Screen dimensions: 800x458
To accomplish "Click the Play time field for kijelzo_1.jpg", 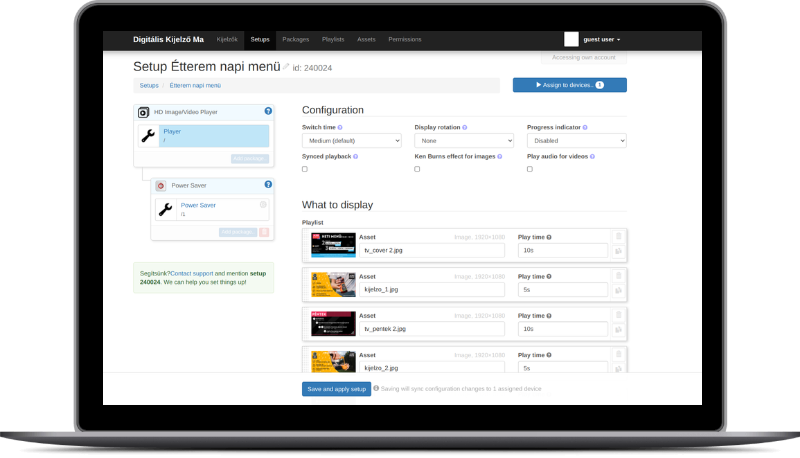I will point(562,289).
